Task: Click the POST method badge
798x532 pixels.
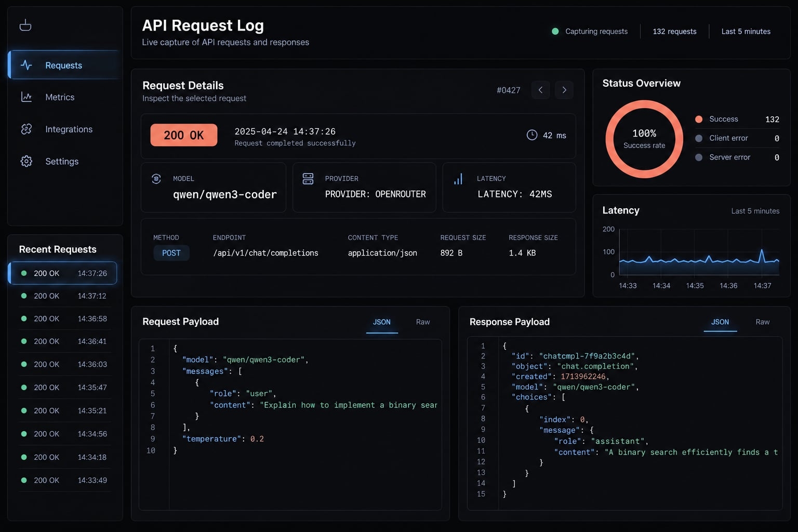Action: click(x=171, y=253)
